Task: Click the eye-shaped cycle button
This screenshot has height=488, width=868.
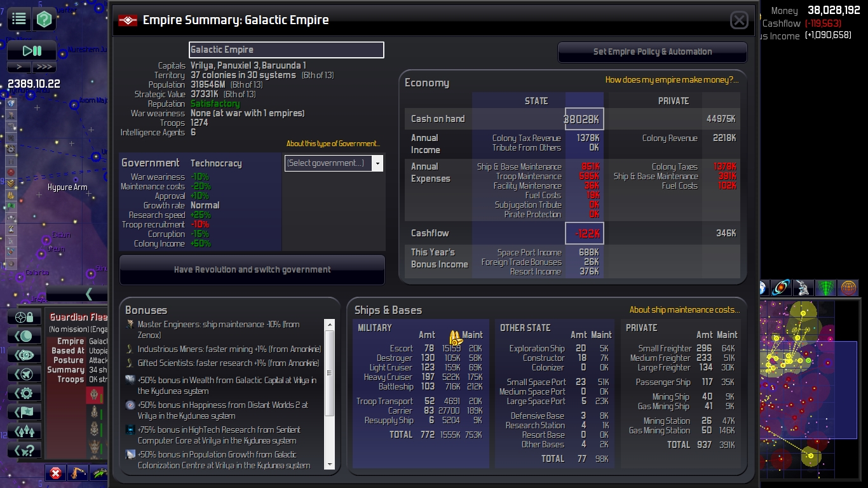Action: (x=25, y=355)
